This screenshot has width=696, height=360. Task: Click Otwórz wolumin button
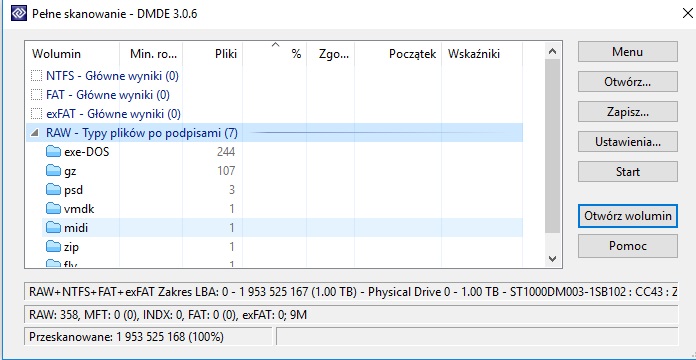(628, 216)
